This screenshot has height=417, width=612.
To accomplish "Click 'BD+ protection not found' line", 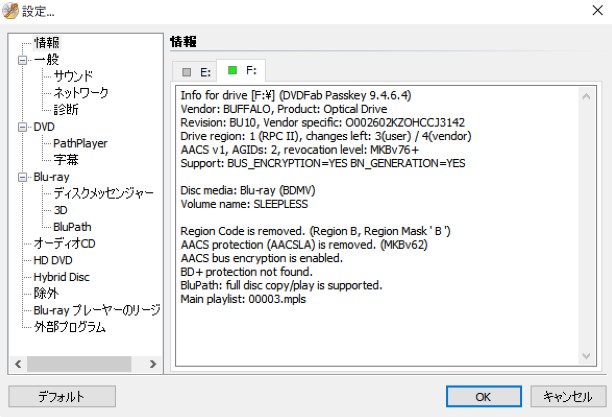I will point(246,272).
